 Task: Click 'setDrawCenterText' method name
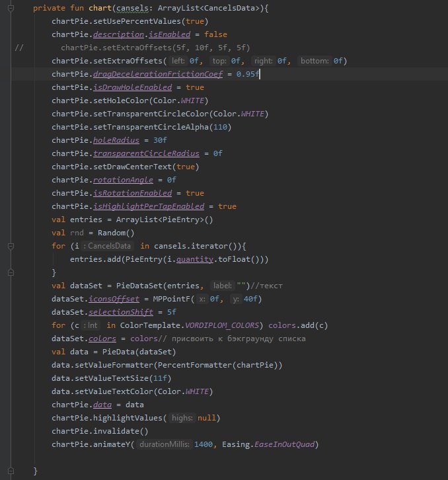(x=133, y=167)
